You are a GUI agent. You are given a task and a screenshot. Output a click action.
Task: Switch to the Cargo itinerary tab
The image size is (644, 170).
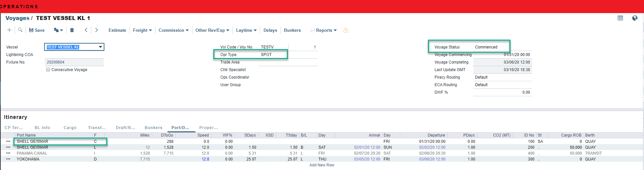70,128
